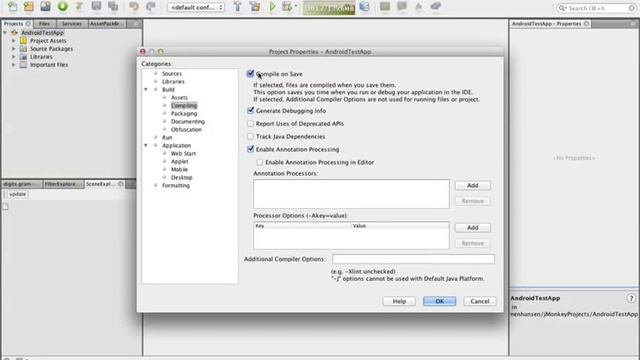This screenshot has width=640, height=360.
Task: Click the Help button
Action: [399, 301]
